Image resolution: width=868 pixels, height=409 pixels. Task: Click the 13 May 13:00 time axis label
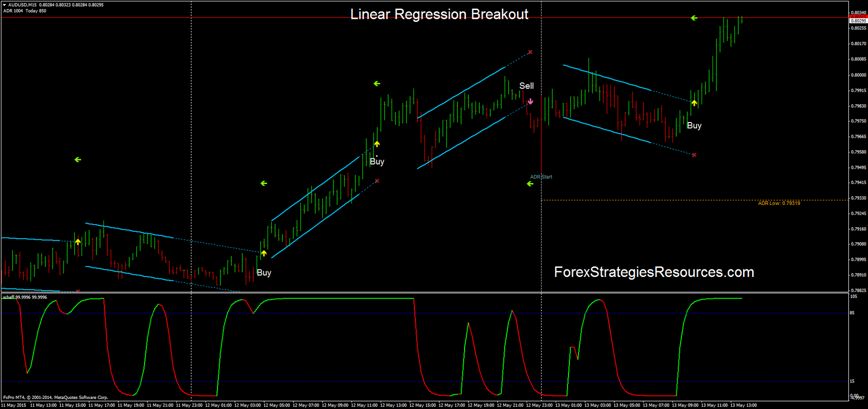744,406
